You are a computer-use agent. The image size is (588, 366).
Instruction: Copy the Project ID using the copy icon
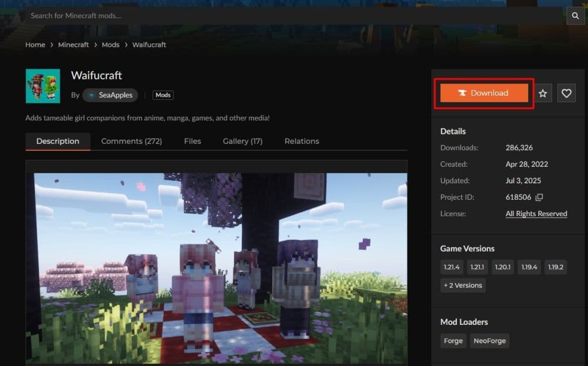tap(539, 197)
